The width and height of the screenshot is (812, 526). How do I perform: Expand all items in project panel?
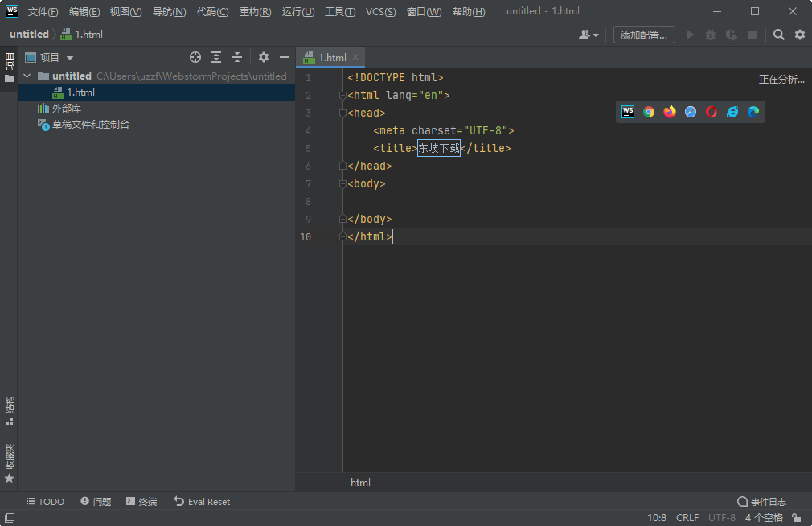tap(216, 58)
